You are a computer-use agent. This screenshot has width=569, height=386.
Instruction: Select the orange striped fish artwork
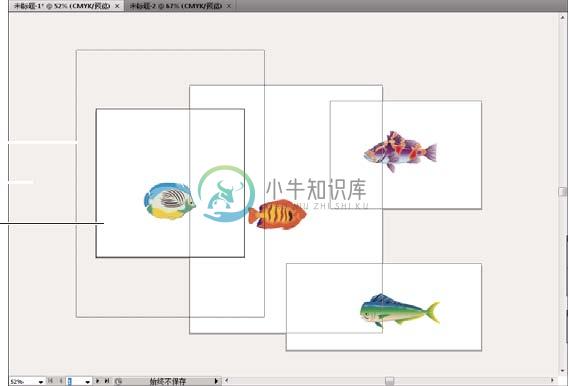278,214
